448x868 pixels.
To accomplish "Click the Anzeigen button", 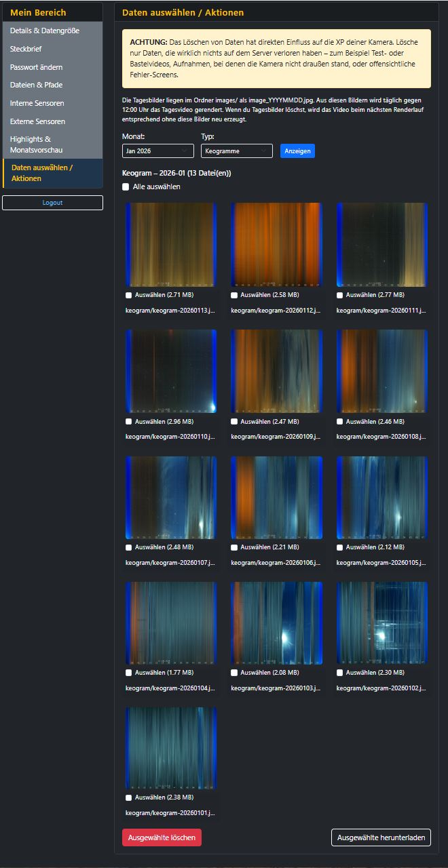I will click(297, 151).
